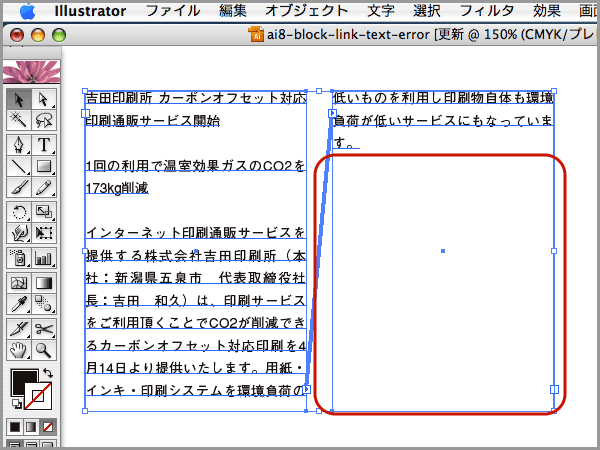Open the Apple menu
600x450 pixels.
click(28, 11)
